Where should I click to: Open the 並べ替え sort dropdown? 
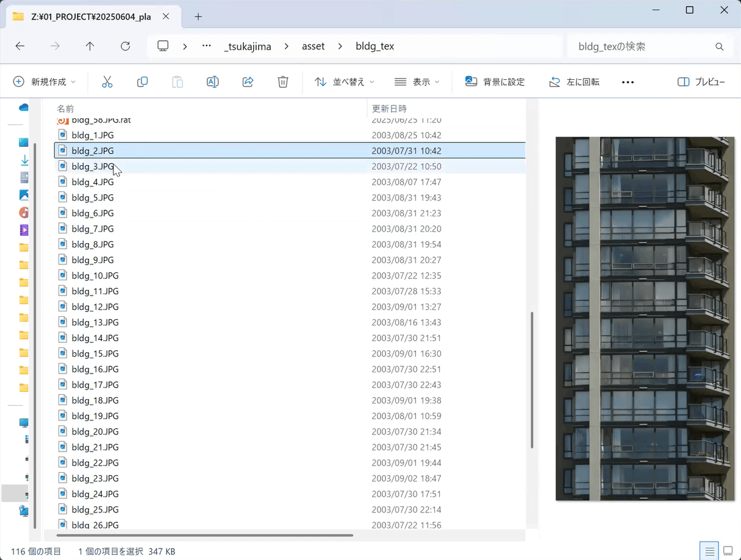pos(345,82)
